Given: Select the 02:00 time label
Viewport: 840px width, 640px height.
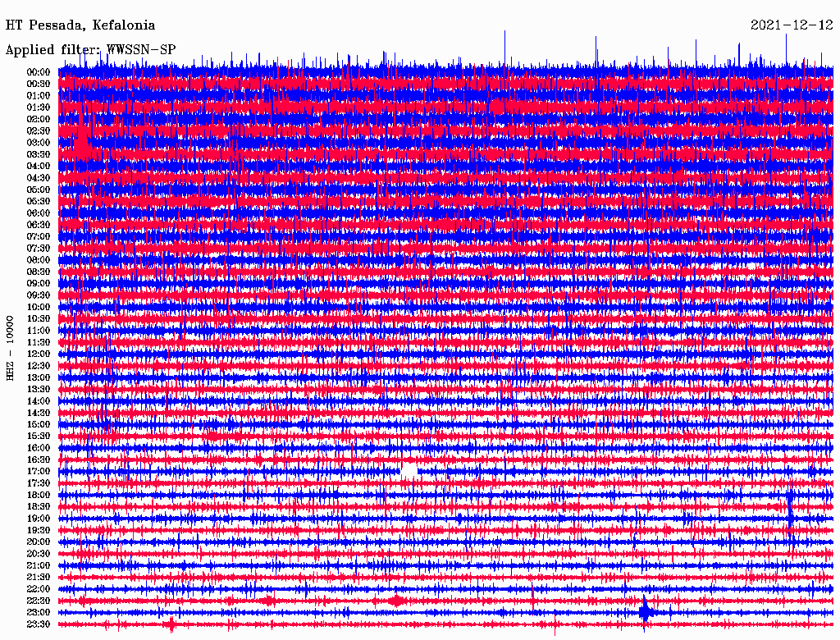Looking at the screenshot, I should (x=39, y=120).
